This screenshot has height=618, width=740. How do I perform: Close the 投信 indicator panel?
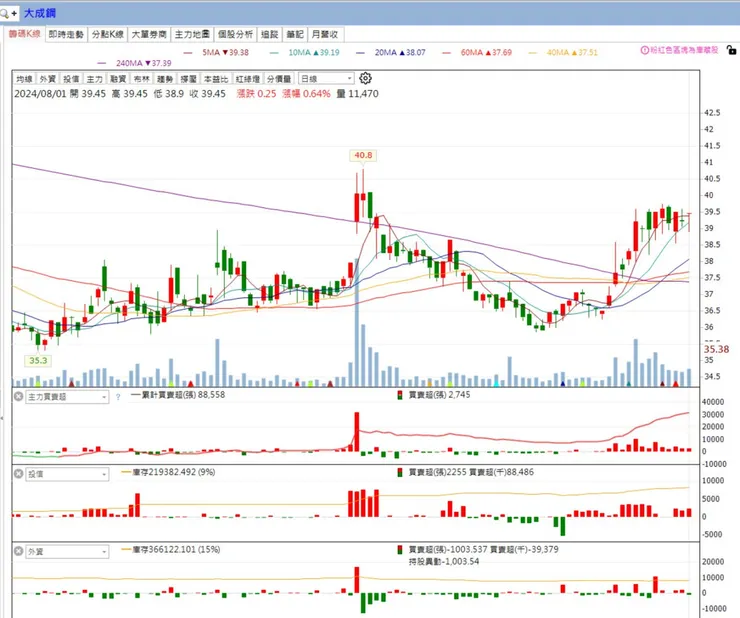pos(18,474)
